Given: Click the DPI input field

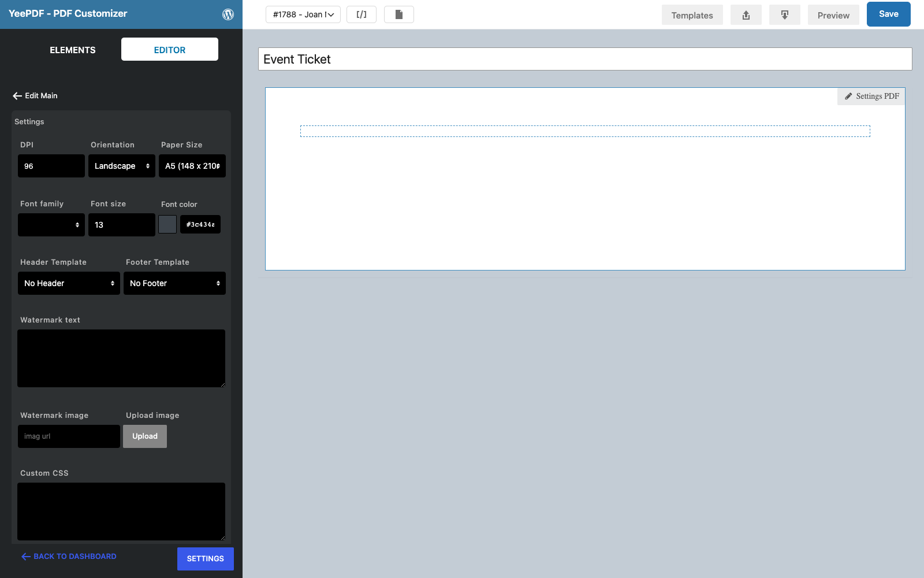Looking at the screenshot, I should 51,166.
